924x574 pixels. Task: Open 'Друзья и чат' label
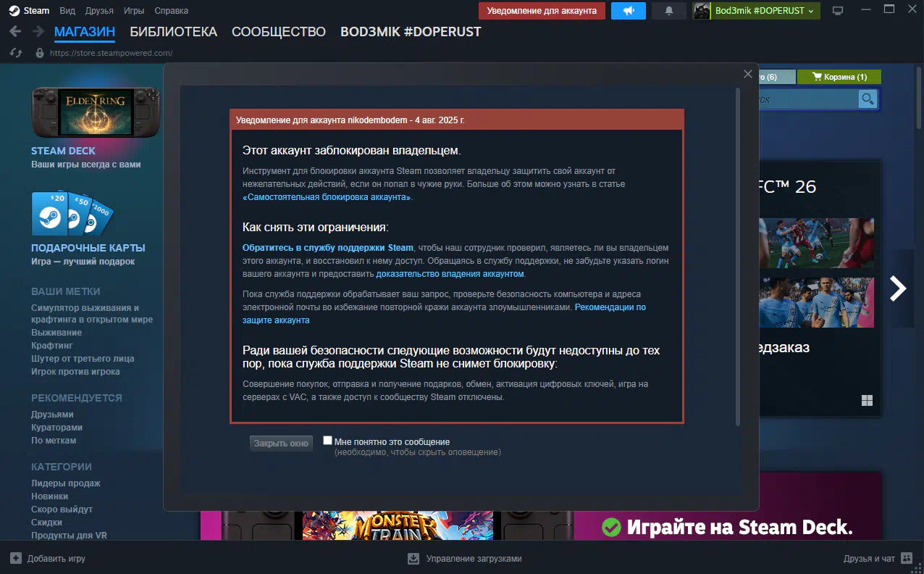click(x=869, y=559)
